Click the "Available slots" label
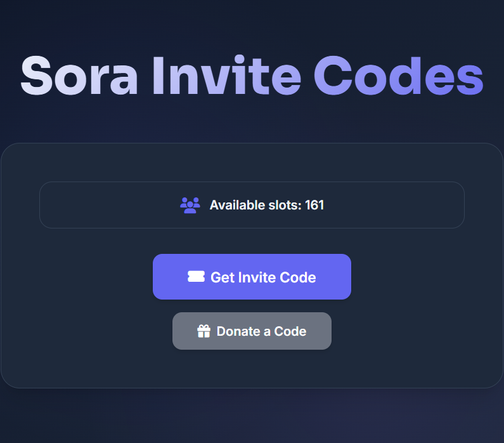The image size is (504, 443). [x=255, y=205]
